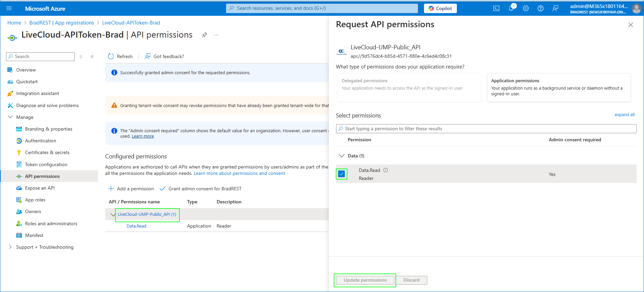Open Roles and administrators icon

(19, 224)
